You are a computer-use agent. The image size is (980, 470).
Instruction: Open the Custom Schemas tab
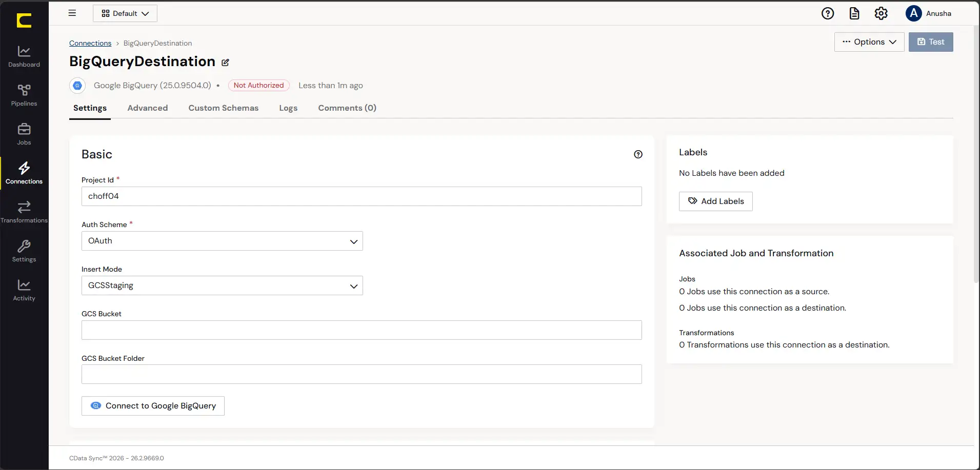pos(224,108)
